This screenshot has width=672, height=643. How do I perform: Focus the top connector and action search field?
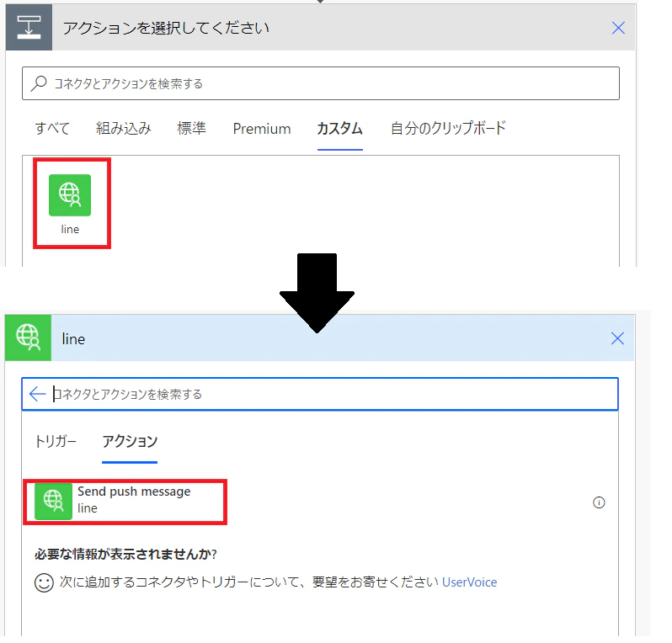[x=321, y=83]
